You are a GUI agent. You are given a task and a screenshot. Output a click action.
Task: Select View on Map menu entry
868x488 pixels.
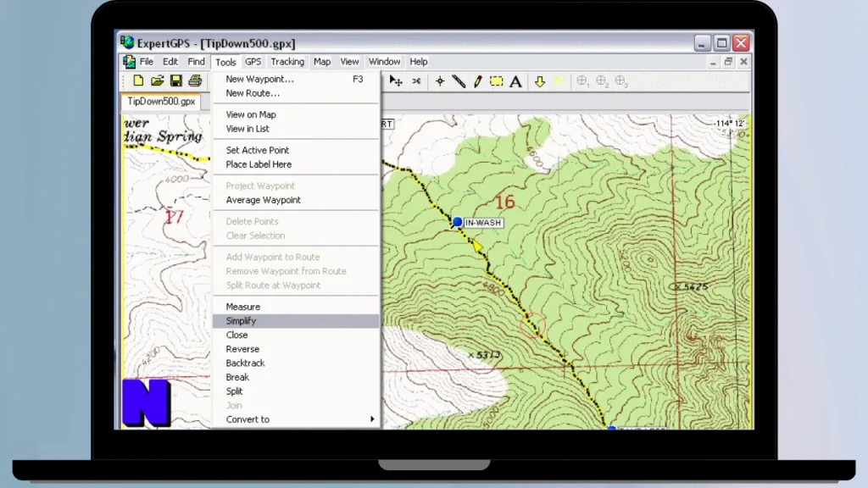[296, 114]
